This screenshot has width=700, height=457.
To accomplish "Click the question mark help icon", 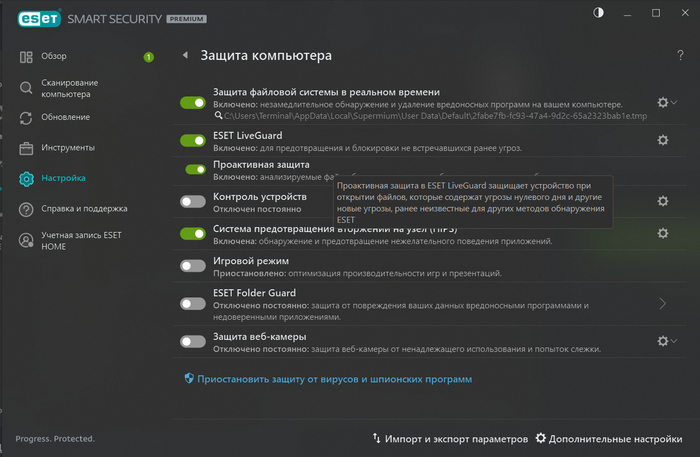I will (680, 55).
